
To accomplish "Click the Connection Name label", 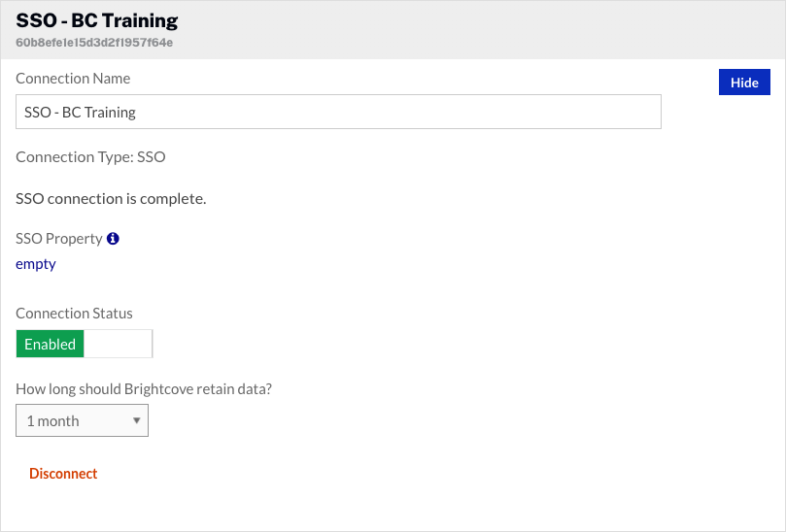I will click(73, 78).
